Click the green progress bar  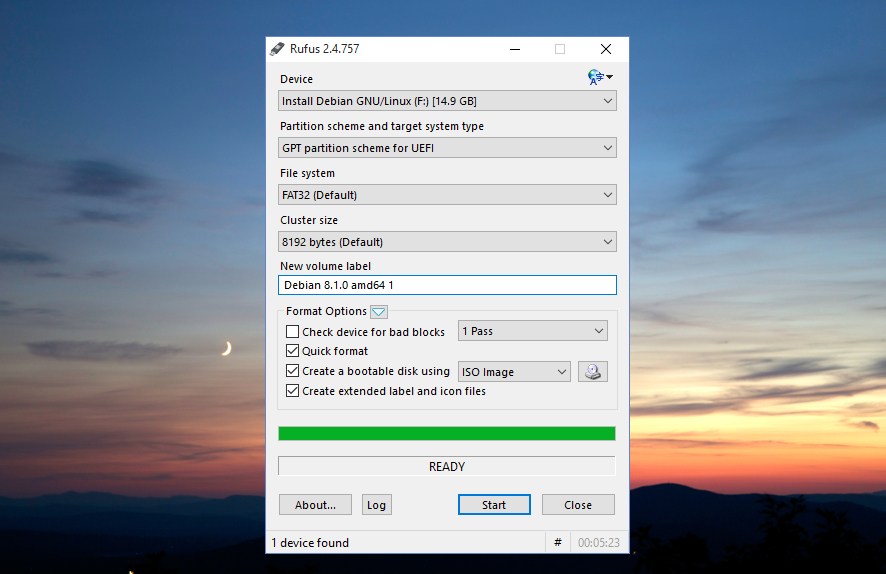446,433
